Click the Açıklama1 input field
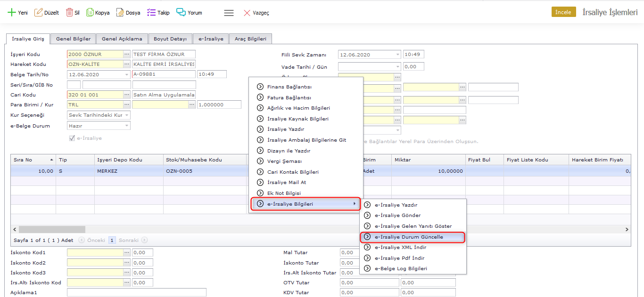The width and height of the screenshot is (644, 297). click(136, 293)
